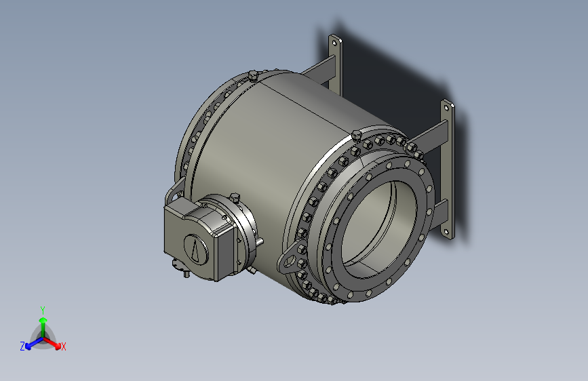
Task: Click the red X axis of the triad
Action: pos(54,344)
